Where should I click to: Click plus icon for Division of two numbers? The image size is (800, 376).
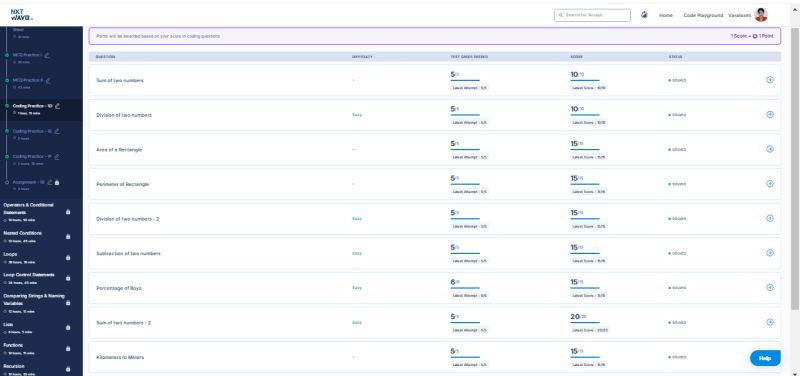tap(770, 114)
